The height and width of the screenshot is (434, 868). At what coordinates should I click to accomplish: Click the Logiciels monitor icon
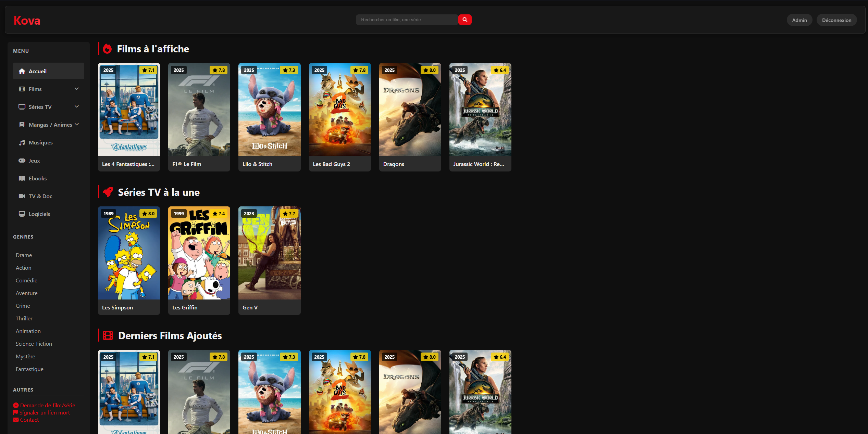pyautogui.click(x=22, y=214)
